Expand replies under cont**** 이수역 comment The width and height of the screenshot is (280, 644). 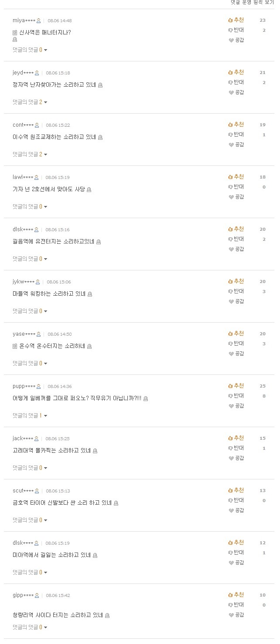point(30,154)
